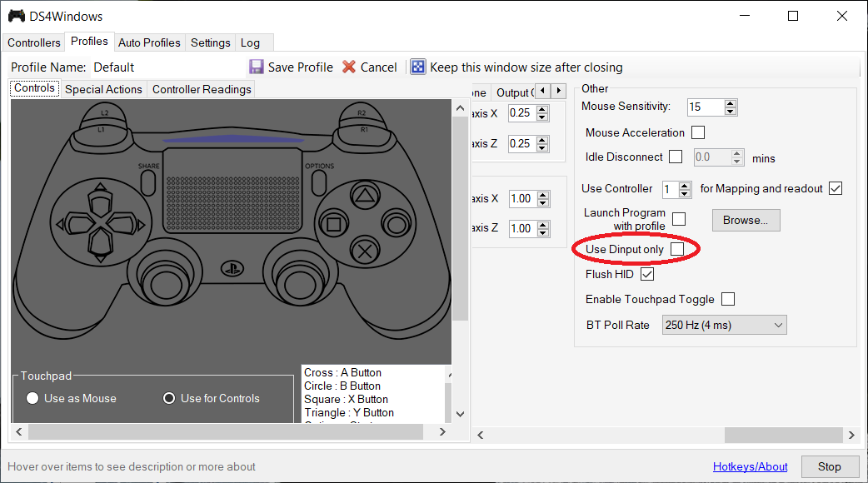
Task: Select Use as Mouse radio button
Action: pyautogui.click(x=32, y=398)
